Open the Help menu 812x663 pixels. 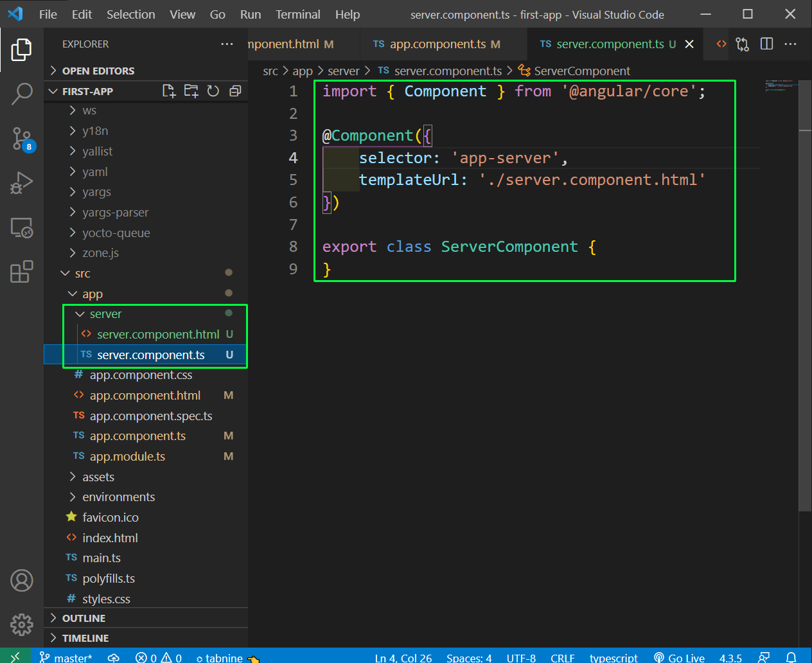click(x=348, y=14)
